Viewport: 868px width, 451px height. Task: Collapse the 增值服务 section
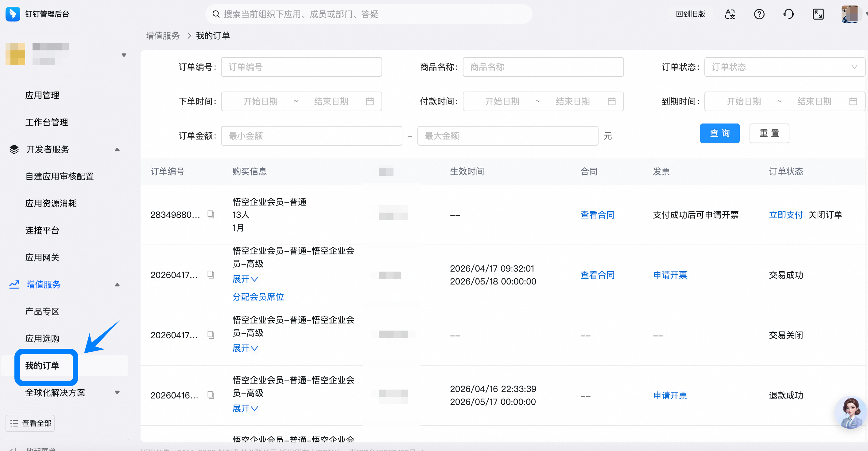(x=117, y=285)
